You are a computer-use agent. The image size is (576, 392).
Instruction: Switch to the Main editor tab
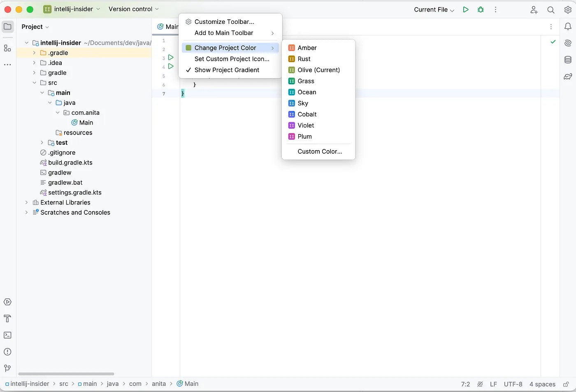tap(170, 26)
